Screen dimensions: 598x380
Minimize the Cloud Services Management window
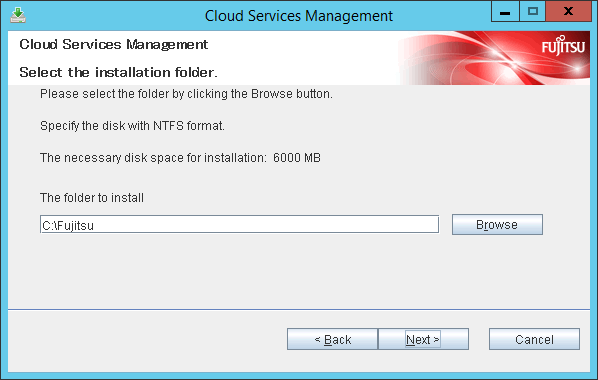coord(505,11)
